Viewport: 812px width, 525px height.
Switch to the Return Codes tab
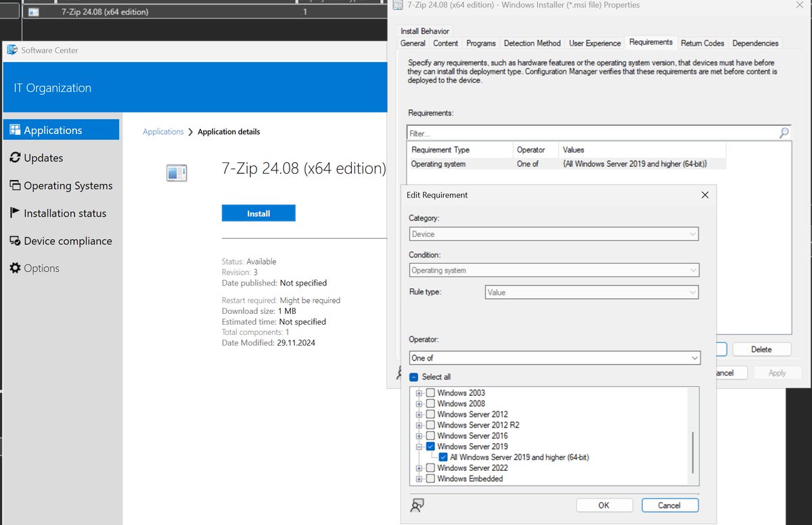pyautogui.click(x=702, y=43)
